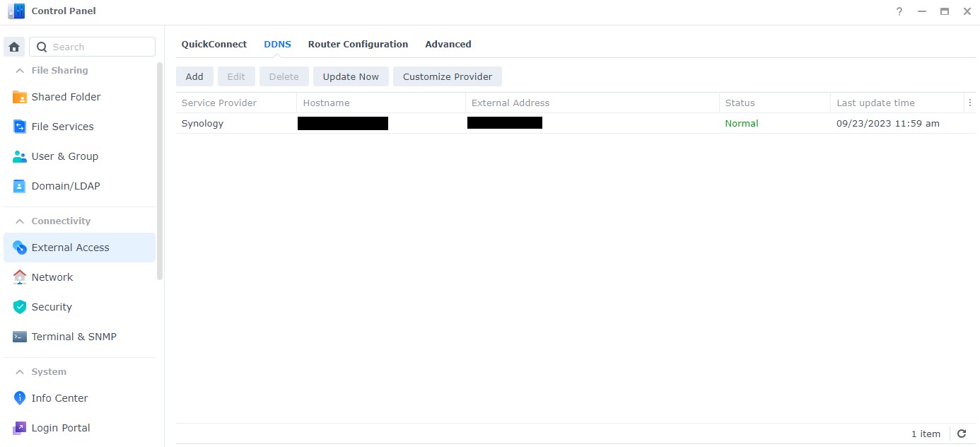The image size is (980, 447).
Task: Click the home icon above the sidebar
Action: (x=13, y=46)
